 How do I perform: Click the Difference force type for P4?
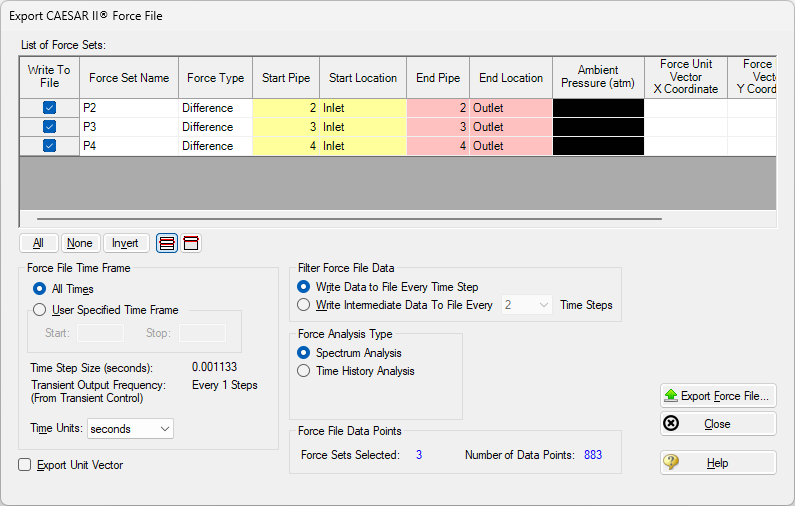(215, 146)
